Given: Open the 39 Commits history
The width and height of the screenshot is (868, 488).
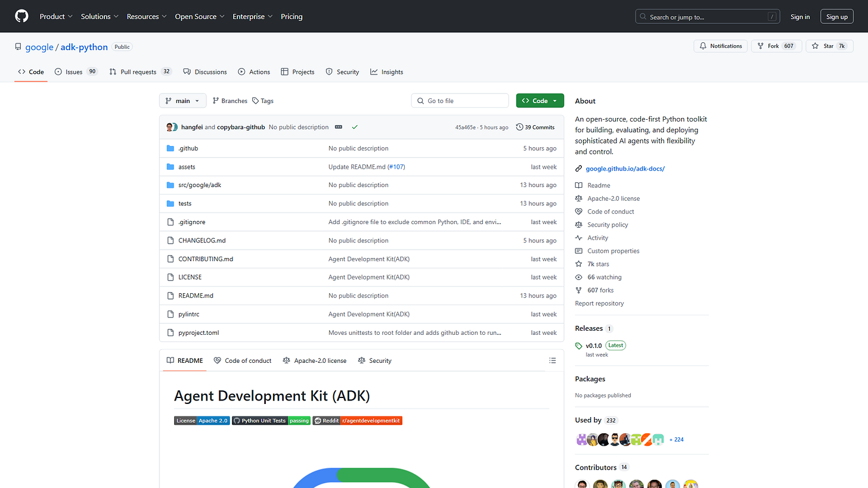Looking at the screenshot, I should (x=535, y=127).
